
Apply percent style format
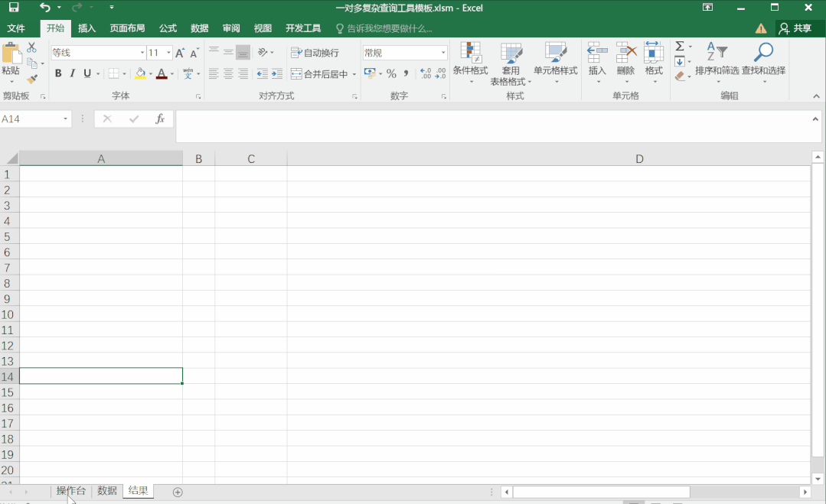point(391,73)
